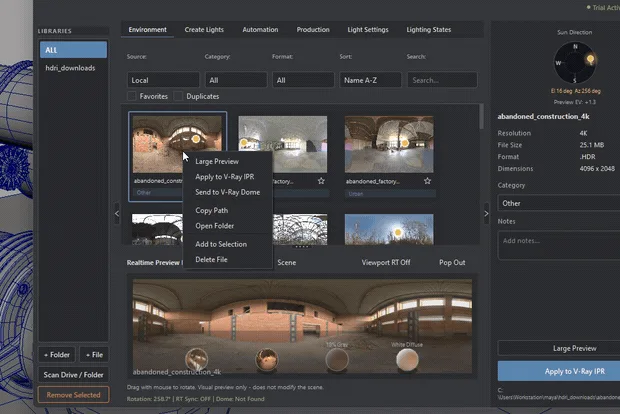Select the 18% Grey preview sphere
The height and width of the screenshot is (414, 620).
pos(337,360)
